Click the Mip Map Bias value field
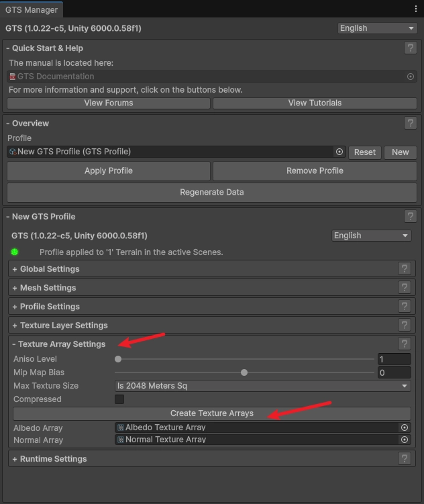Screen dimensions: 424x504 [x=394, y=372]
